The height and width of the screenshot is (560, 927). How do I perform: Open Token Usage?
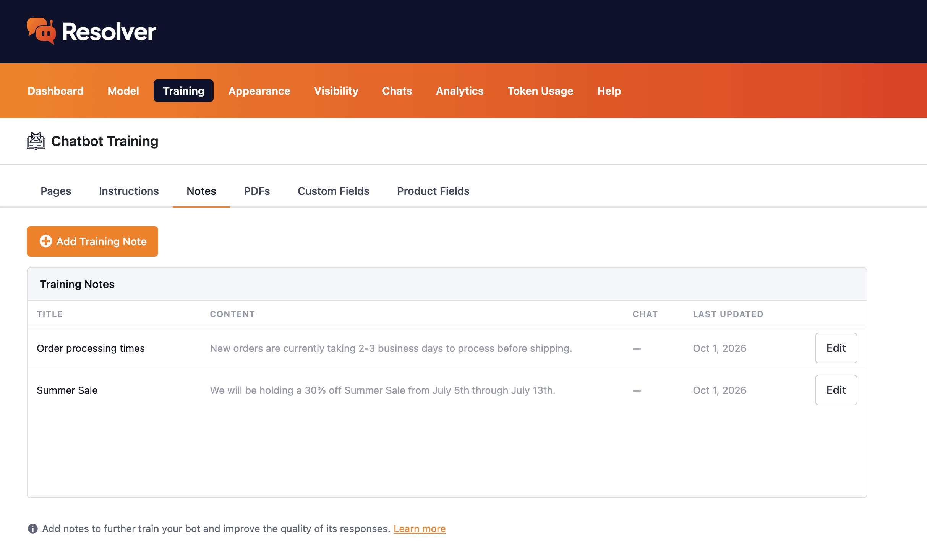coord(540,91)
